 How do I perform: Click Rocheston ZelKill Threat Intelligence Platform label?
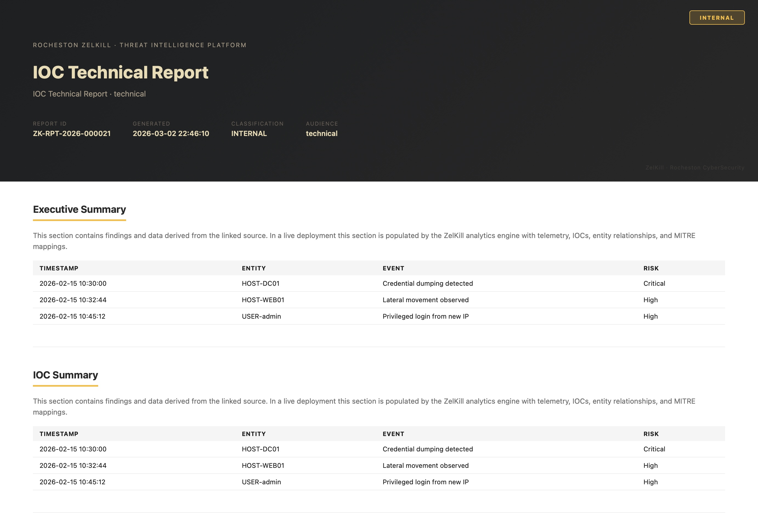(140, 45)
